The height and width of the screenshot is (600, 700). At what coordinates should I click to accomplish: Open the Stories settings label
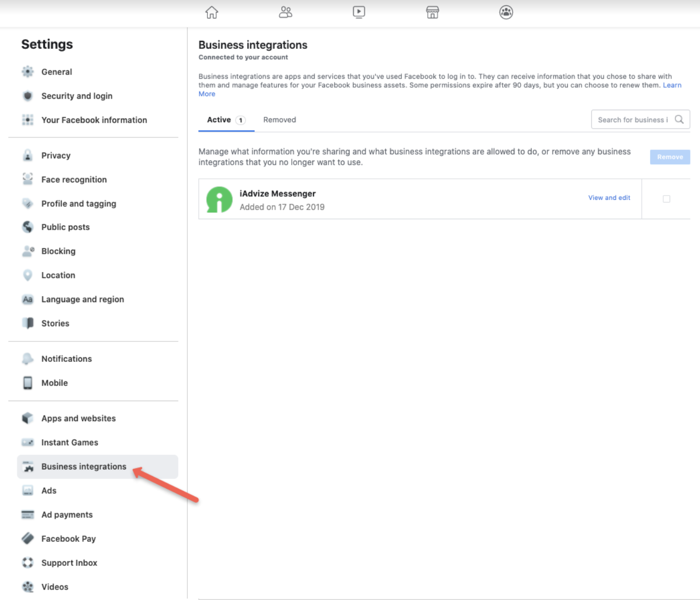pyautogui.click(x=55, y=324)
